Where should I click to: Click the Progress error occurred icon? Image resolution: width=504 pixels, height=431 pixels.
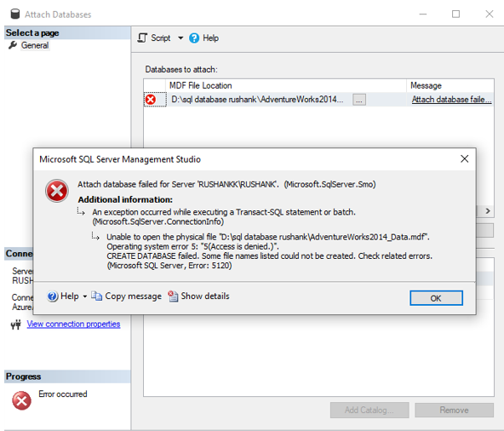(x=21, y=400)
